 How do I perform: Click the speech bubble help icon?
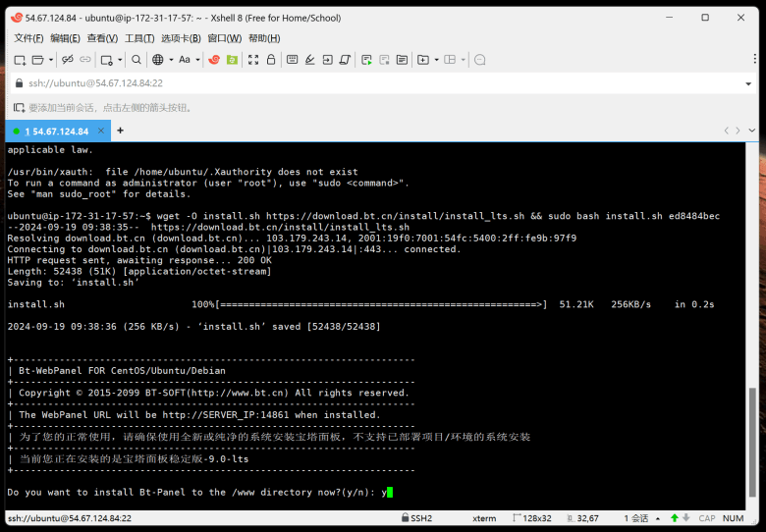pos(479,60)
